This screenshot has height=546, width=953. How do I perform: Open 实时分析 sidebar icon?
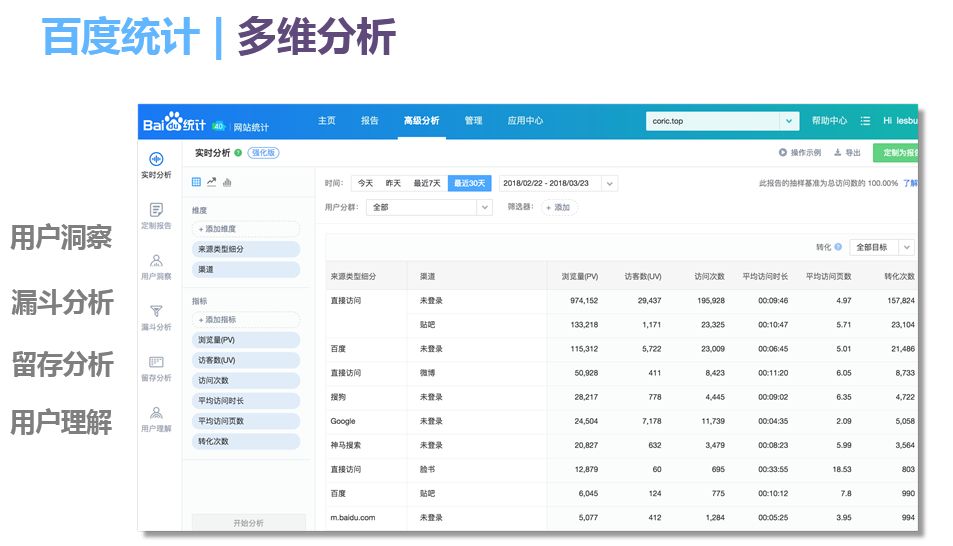156,159
